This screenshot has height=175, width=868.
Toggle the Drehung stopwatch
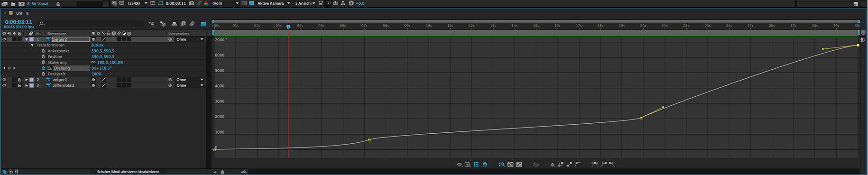[43, 68]
